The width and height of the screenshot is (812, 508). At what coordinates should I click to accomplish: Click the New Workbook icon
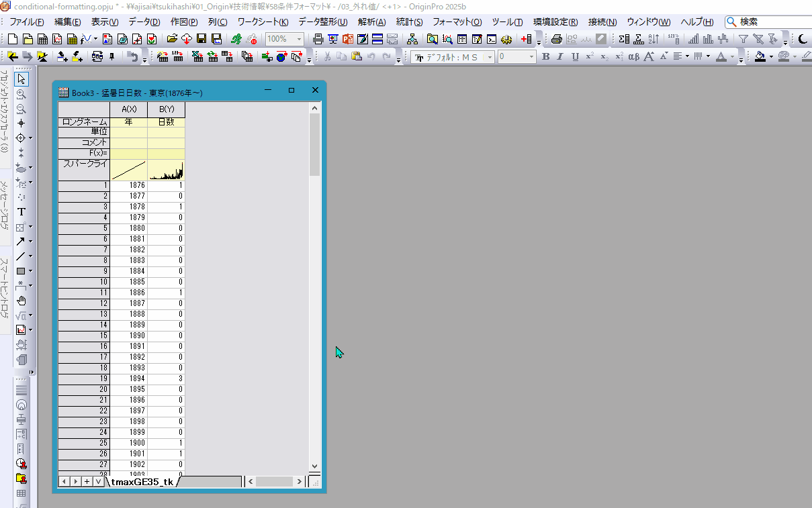[42, 39]
